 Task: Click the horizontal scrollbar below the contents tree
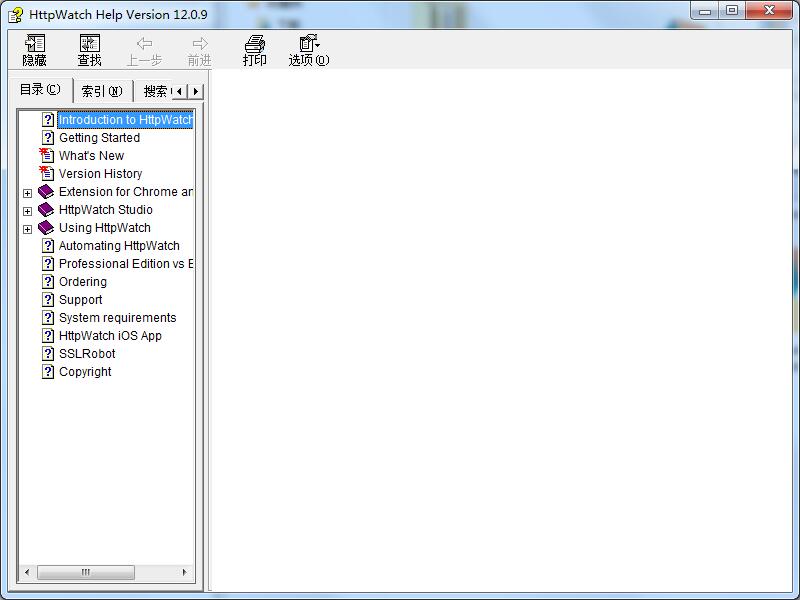click(x=86, y=572)
